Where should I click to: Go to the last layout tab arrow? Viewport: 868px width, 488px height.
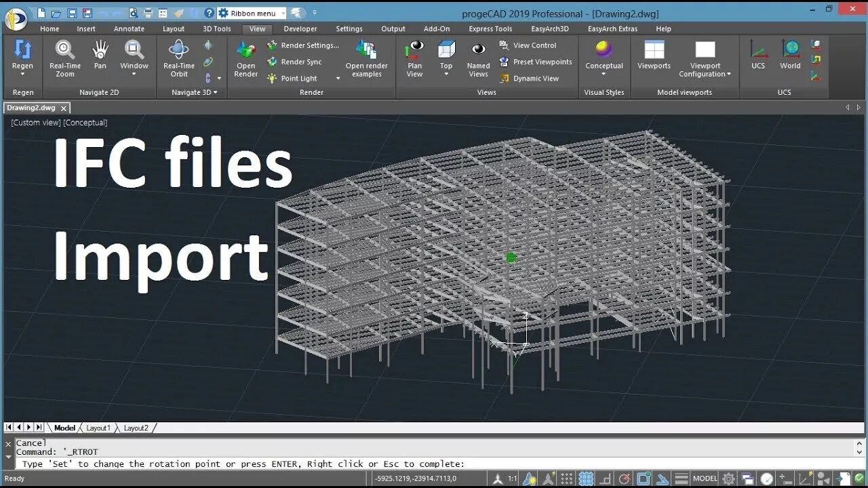39,427
